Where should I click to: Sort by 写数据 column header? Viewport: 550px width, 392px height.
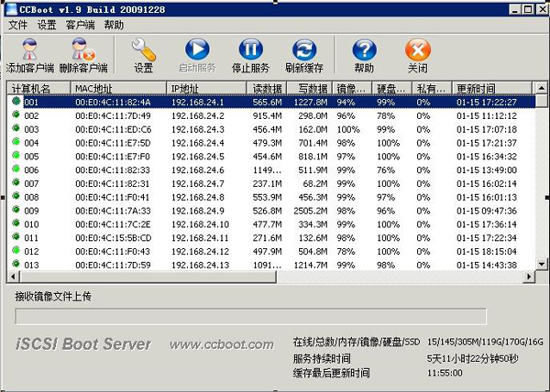[310, 89]
